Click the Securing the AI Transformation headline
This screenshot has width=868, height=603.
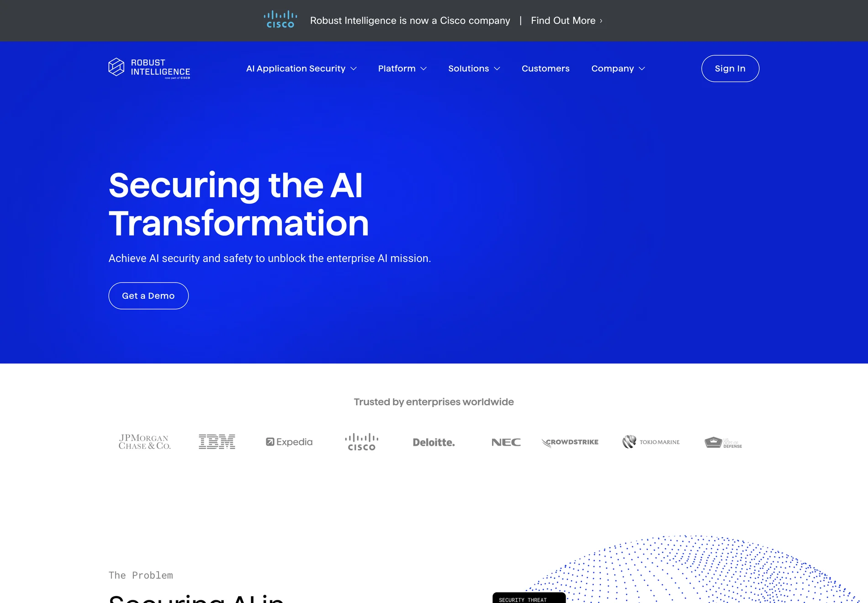point(238,204)
